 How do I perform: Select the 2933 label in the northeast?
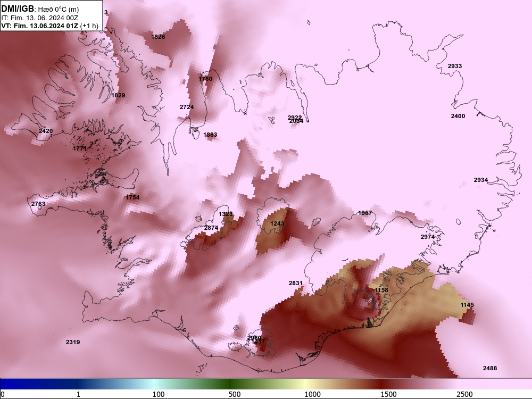point(455,66)
